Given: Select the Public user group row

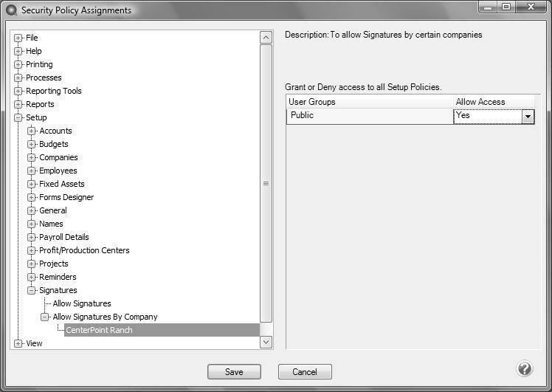Looking at the screenshot, I should (x=369, y=116).
